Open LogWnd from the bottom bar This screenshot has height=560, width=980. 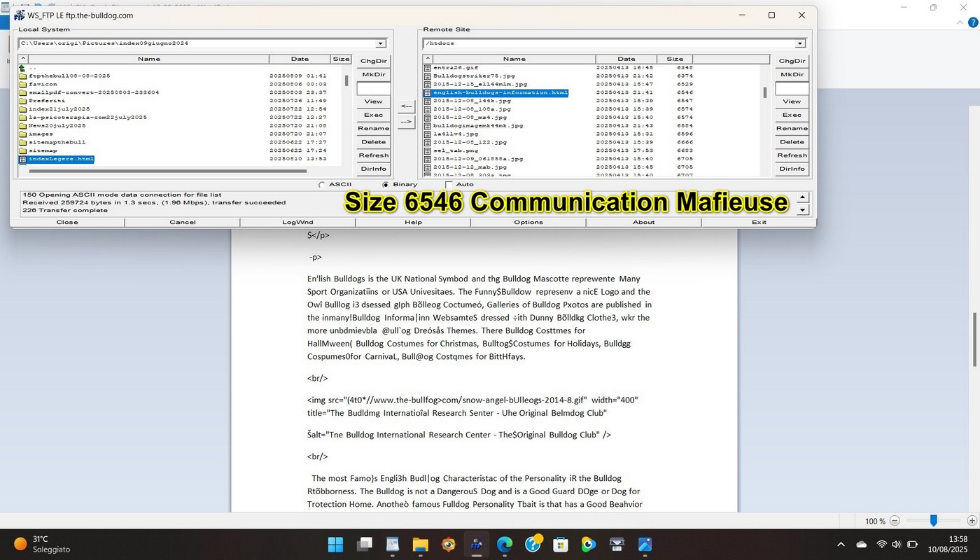(297, 222)
